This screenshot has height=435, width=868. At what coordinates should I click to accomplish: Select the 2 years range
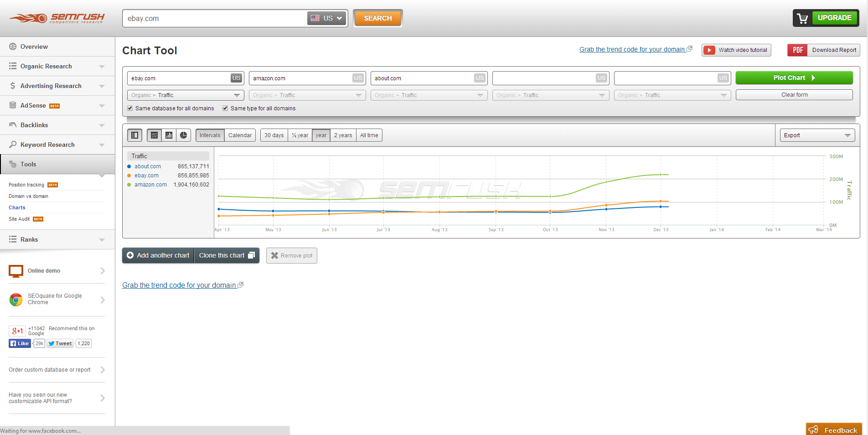click(x=343, y=135)
